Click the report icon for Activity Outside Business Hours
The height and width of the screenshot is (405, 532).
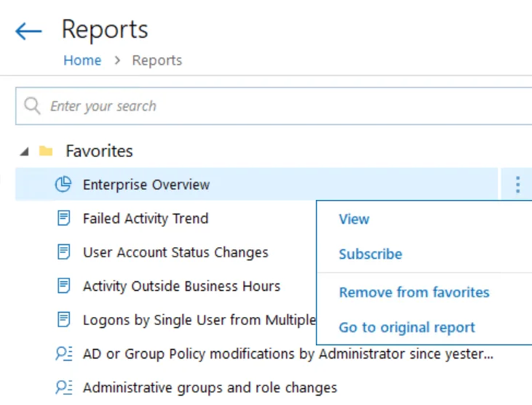tap(63, 286)
